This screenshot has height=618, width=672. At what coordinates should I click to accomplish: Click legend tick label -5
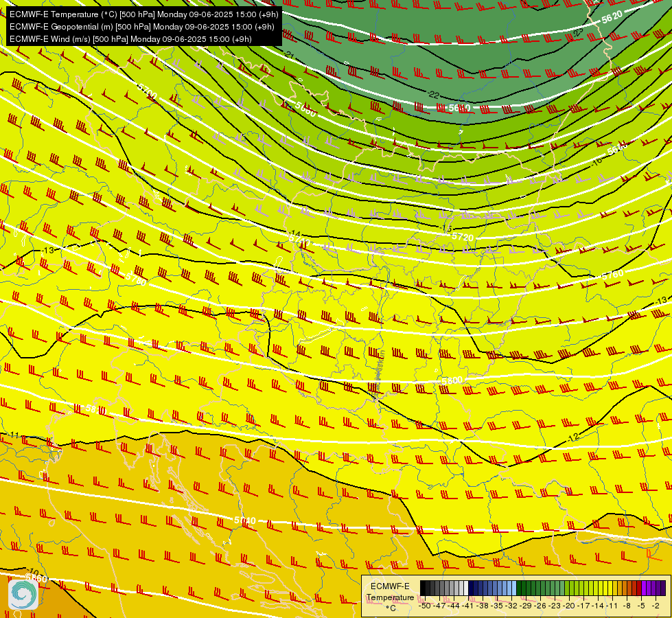point(641,606)
